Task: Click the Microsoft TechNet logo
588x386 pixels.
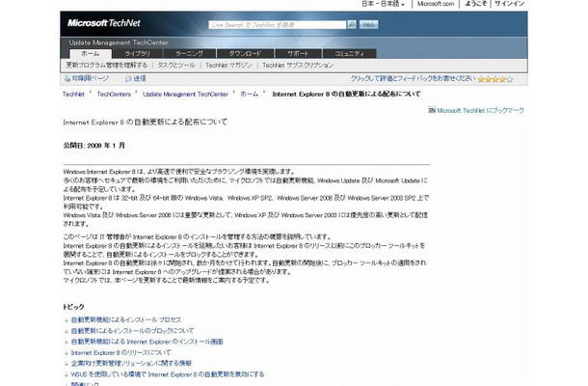Action: coord(103,23)
